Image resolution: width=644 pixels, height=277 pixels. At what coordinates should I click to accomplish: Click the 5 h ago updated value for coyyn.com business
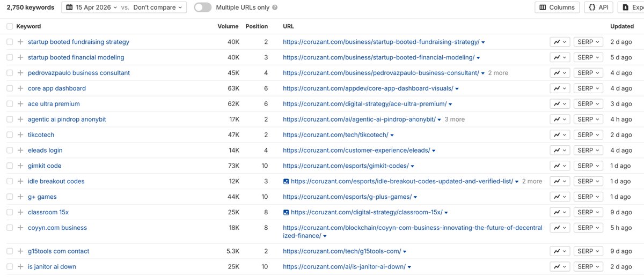pyautogui.click(x=622, y=228)
